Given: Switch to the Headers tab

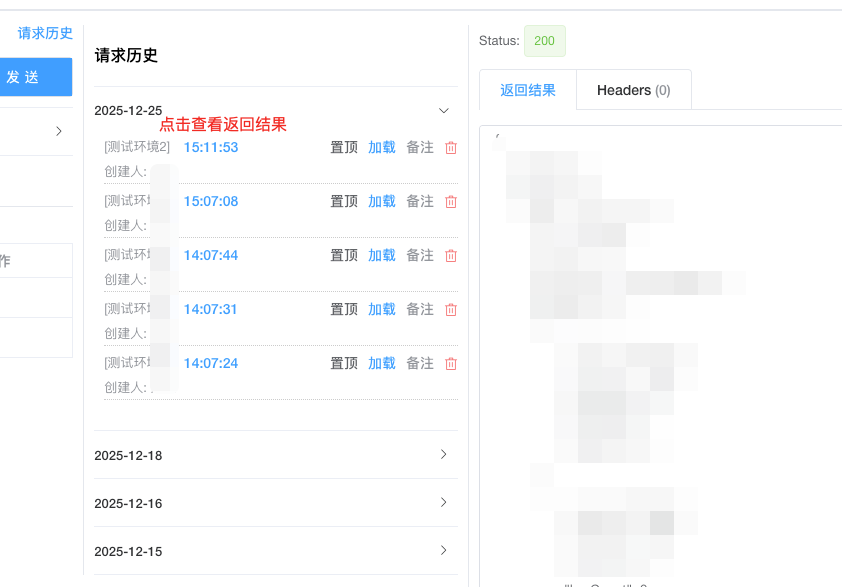Looking at the screenshot, I should (x=633, y=90).
